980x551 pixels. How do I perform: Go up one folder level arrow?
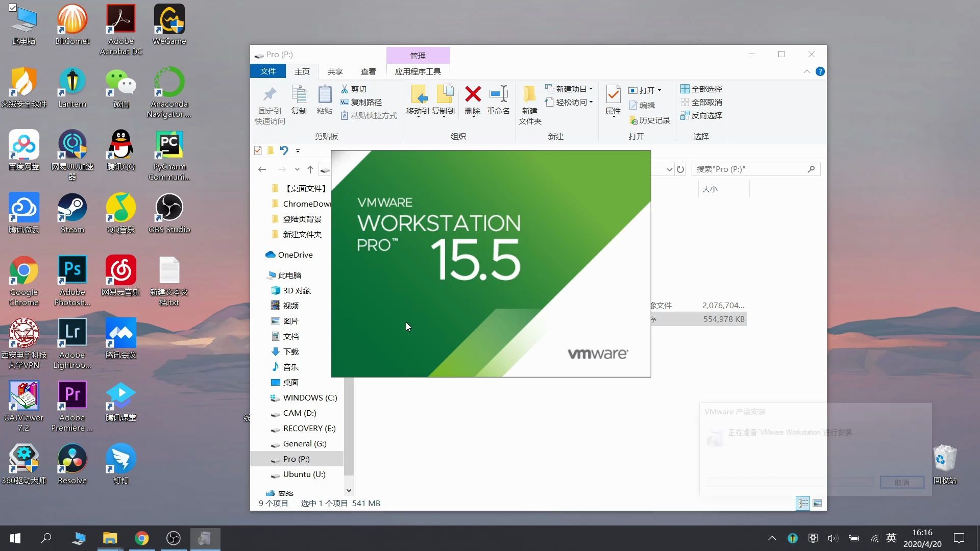310,169
